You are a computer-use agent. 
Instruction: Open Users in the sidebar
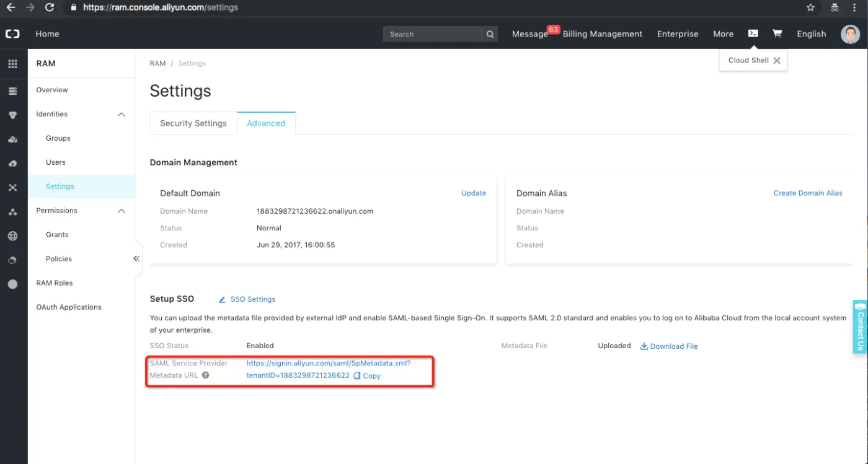pos(56,162)
